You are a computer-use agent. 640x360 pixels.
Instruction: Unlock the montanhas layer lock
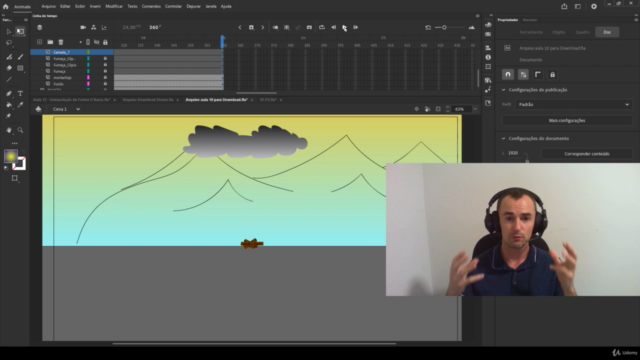[105, 77]
